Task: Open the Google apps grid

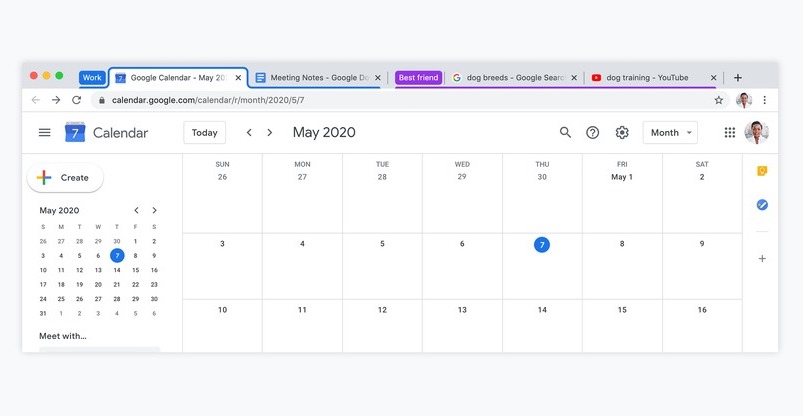Action: [730, 132]
